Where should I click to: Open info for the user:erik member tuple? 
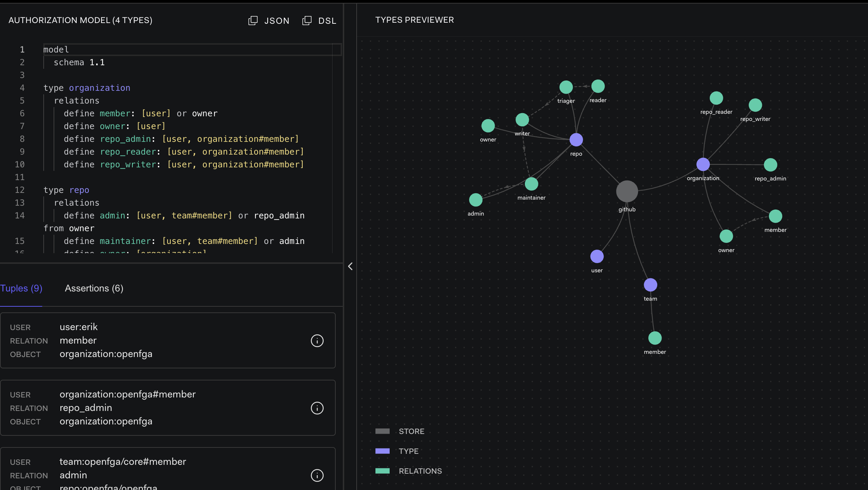pos(317,341)
